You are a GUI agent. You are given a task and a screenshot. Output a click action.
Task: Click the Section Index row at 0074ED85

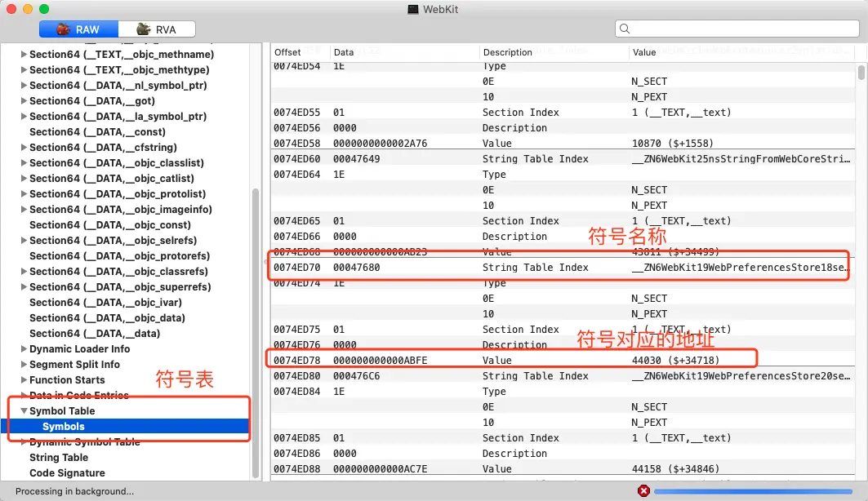point(563,437)
